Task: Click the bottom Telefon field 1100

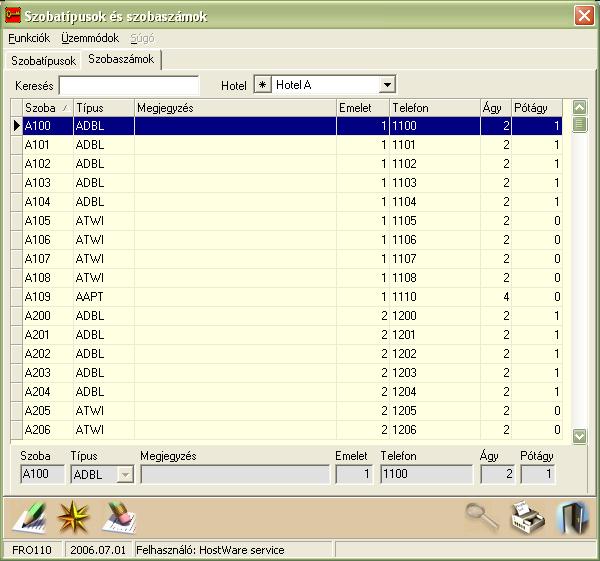Action: coord(427,475)
